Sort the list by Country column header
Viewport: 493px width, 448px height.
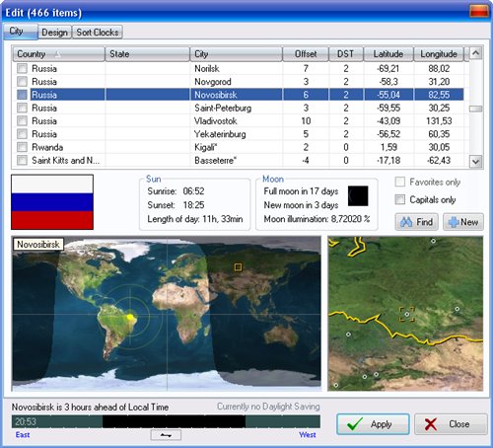click(58, 54)
